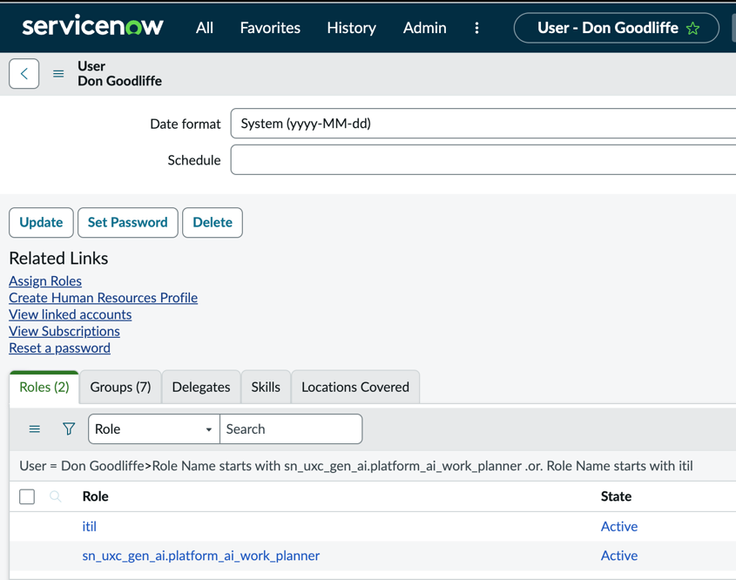Open the more options vertical dots menu
This screenshot has height=580, width=736.
tap(476, 28)
